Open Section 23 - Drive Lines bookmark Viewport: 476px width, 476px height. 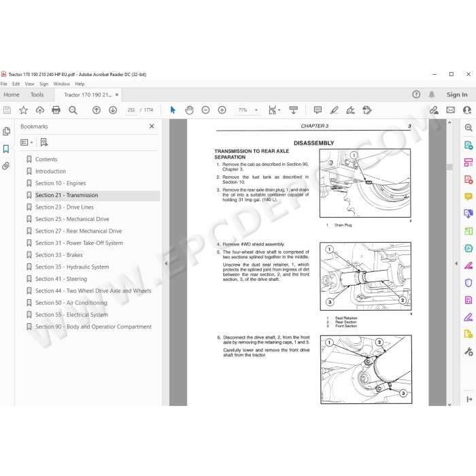(x=65, y=207)
